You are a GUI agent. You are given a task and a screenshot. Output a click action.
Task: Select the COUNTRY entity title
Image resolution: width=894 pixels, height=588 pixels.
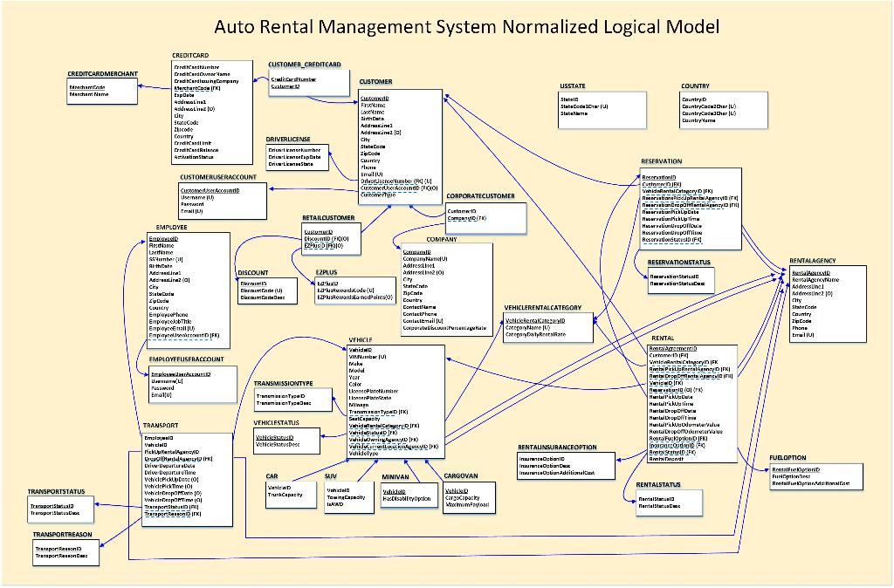[693, 87]
